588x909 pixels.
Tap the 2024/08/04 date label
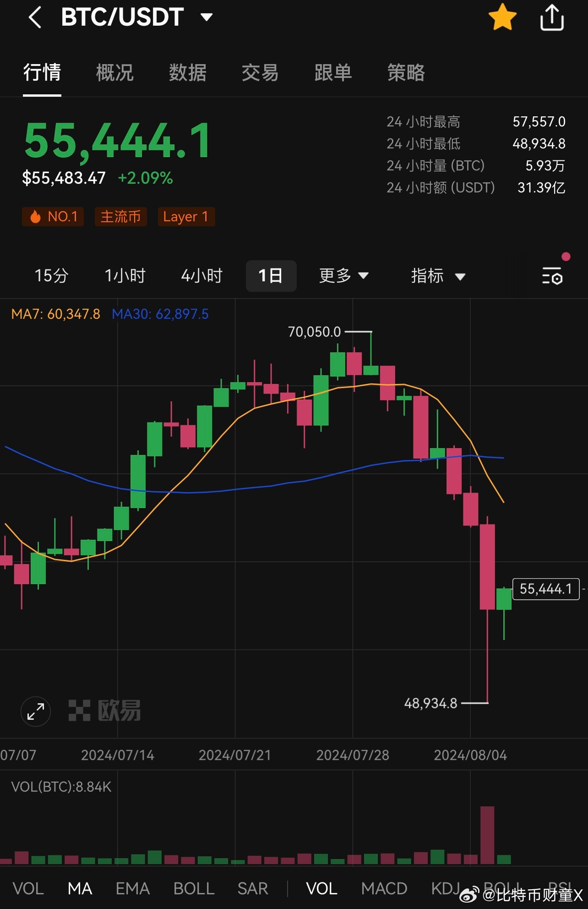click(470, 755)
